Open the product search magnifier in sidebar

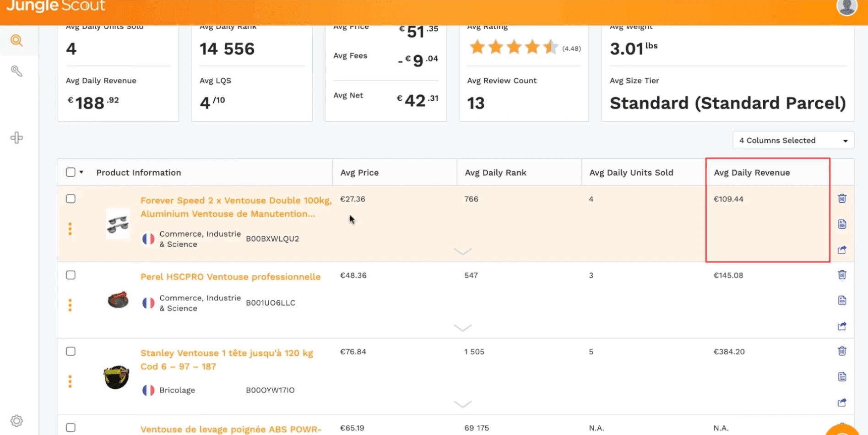(x=16, y=40)
